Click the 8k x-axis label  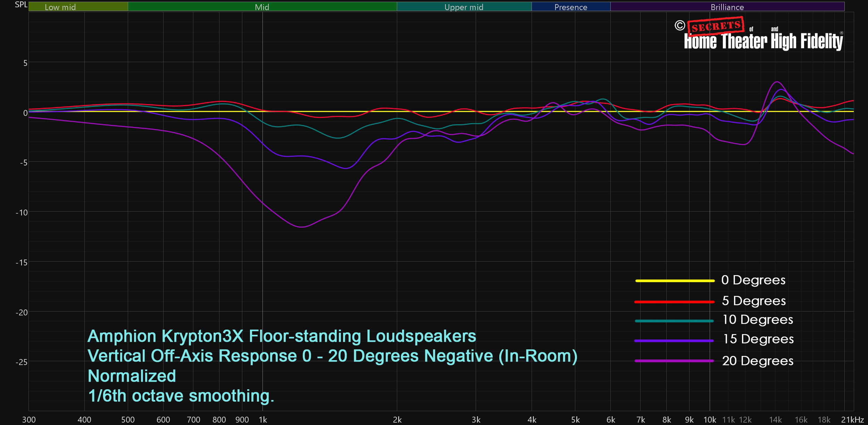pos(667,420)
